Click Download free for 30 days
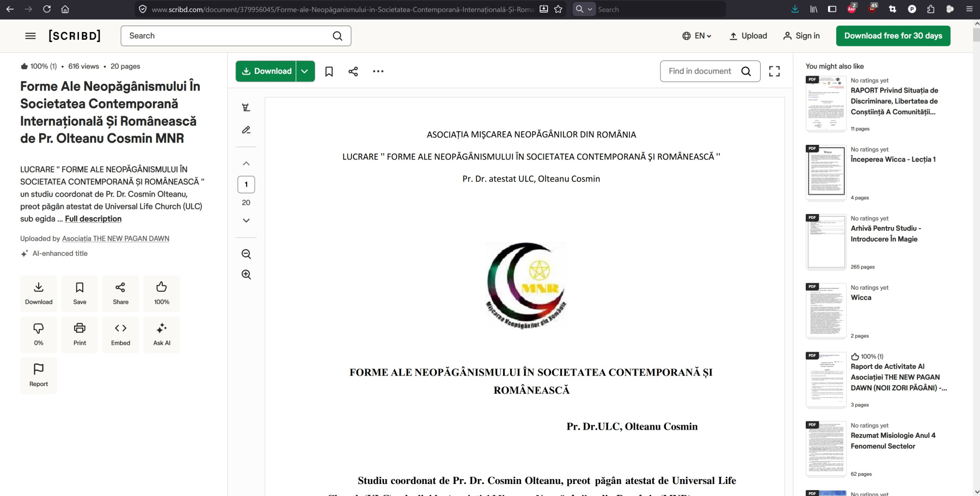The height and width of the screenshot is (496, 980). (893, 36)
